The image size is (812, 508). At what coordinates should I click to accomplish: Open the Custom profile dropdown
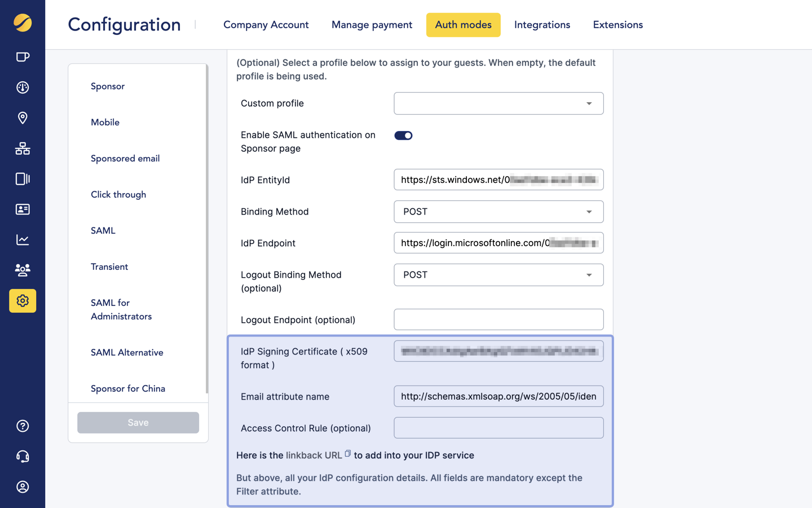click(498, 104)
